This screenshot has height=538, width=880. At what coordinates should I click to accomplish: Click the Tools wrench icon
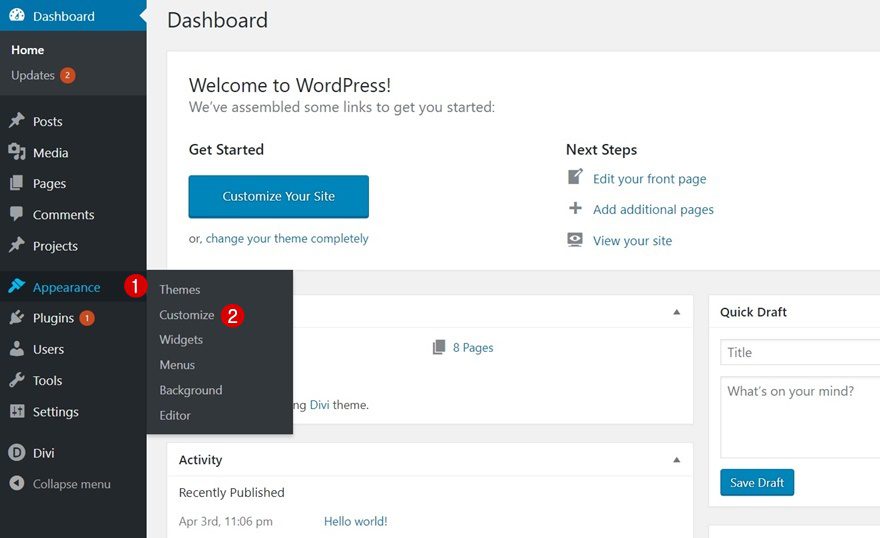(16, 380)
